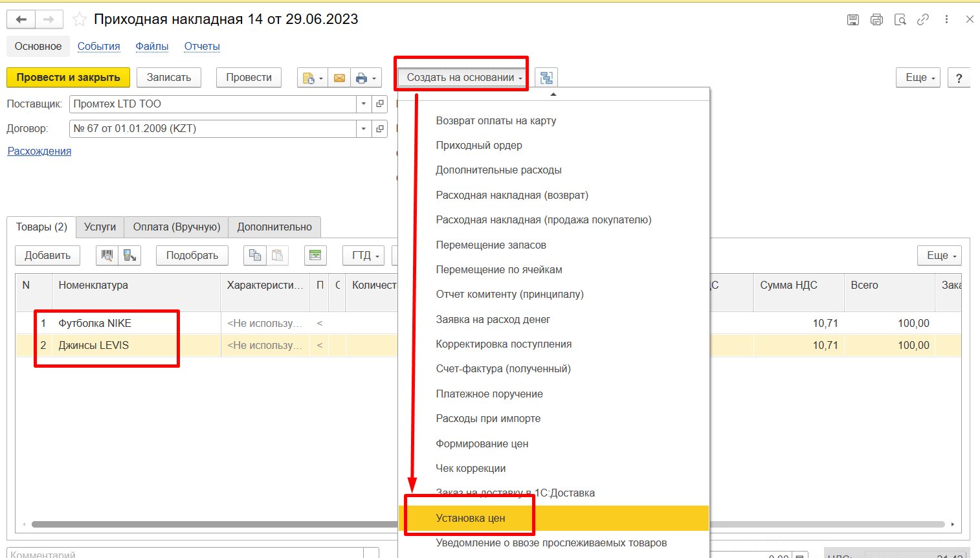Switch to the Услуги tab

tap(100, 227)
